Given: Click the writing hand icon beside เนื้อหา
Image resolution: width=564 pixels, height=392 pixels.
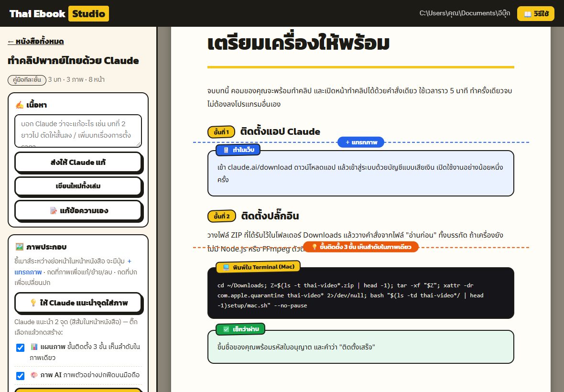Looking at the screenshot, I should point(20,105).
